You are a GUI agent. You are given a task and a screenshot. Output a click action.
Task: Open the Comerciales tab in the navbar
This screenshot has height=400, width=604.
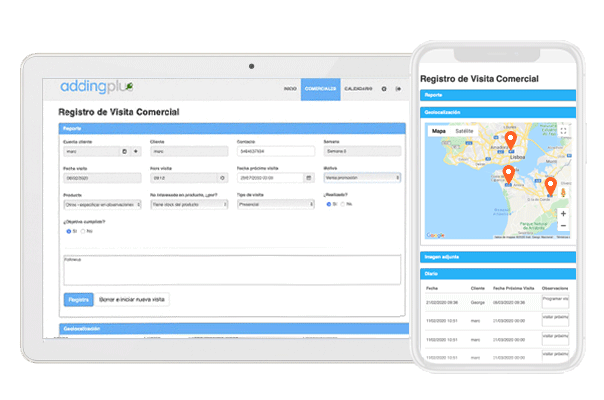320,89
